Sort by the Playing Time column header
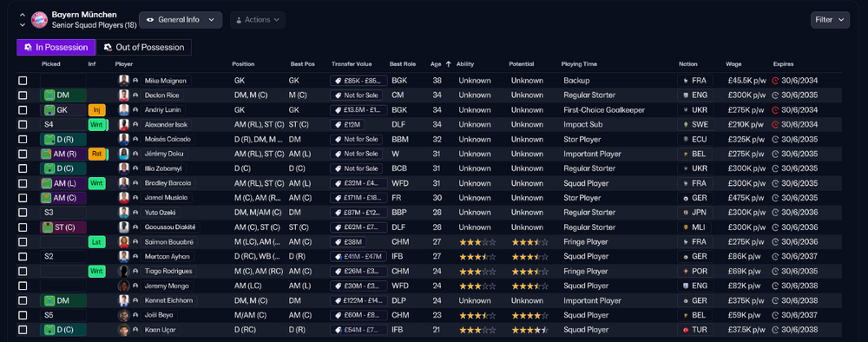The image size is (868, 342). tap(579, 64)
